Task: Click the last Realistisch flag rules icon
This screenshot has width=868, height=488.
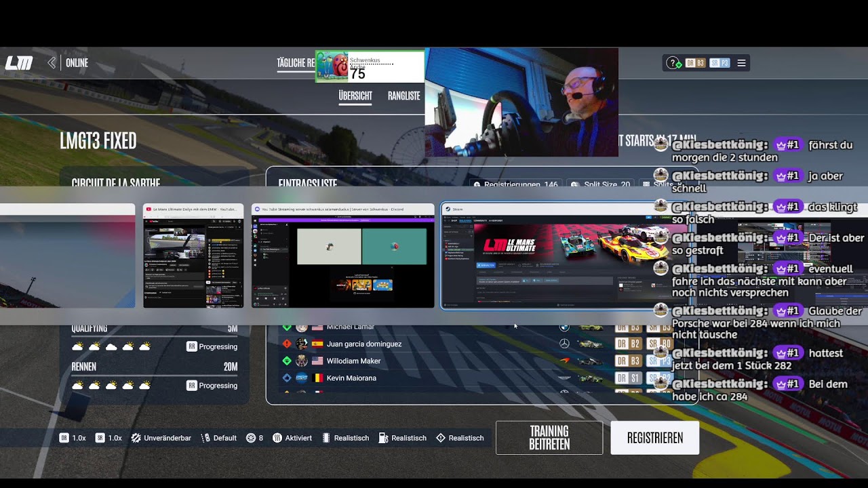Action: pyautogui.click(x=440, y=438)
